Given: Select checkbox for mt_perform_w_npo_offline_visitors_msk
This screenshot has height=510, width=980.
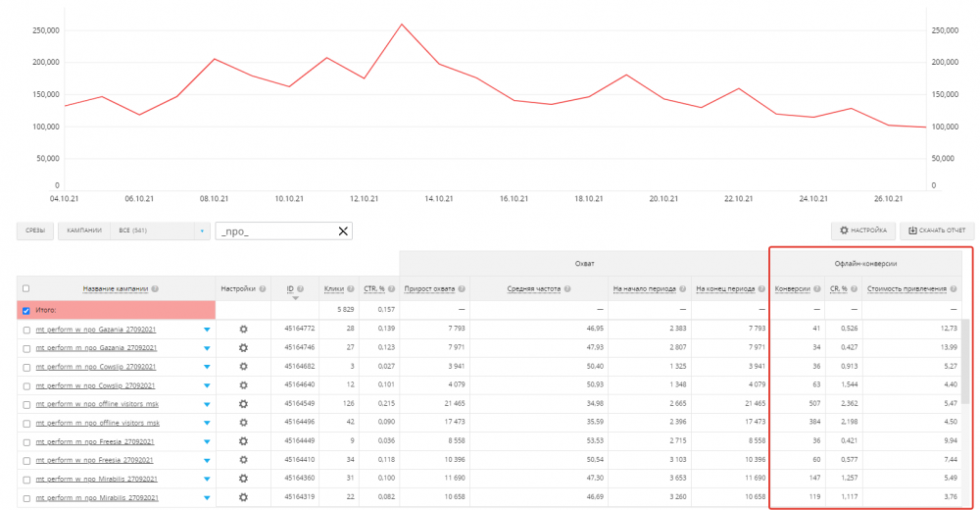Looking at the screenshot, I should [x=26, y=405].
